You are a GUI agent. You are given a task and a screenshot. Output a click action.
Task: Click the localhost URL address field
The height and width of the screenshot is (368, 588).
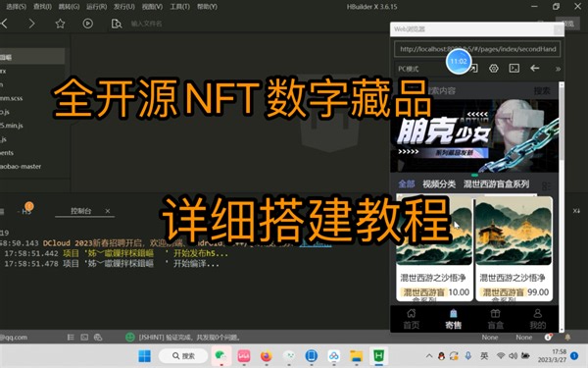point(477,49)
